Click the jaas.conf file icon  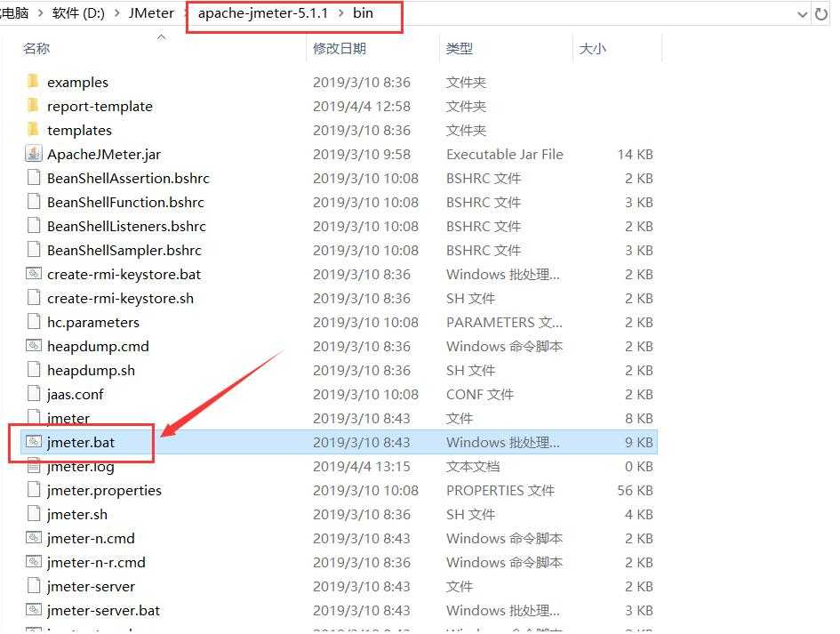pyautogui.click(x=34, y=394)
